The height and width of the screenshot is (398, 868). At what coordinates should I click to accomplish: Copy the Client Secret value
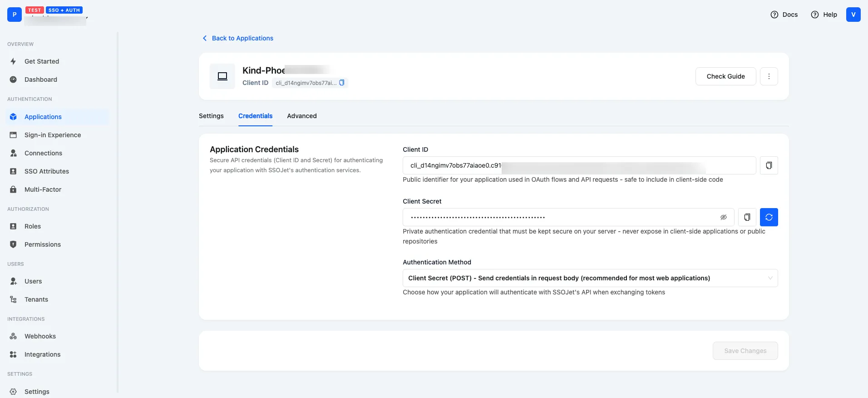[x=747, y=217]
